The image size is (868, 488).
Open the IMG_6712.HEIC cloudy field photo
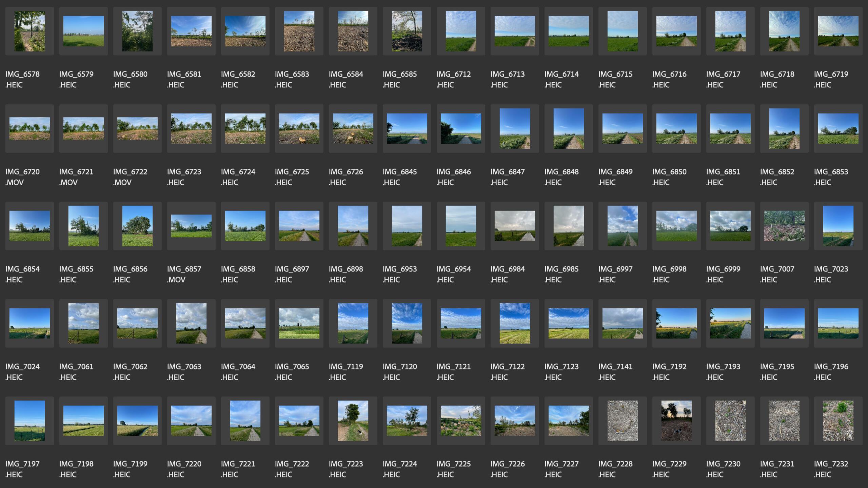461,31
